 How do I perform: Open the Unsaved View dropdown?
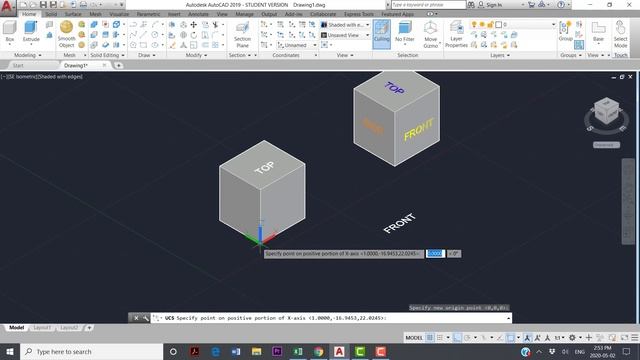[x=345, y=35]
